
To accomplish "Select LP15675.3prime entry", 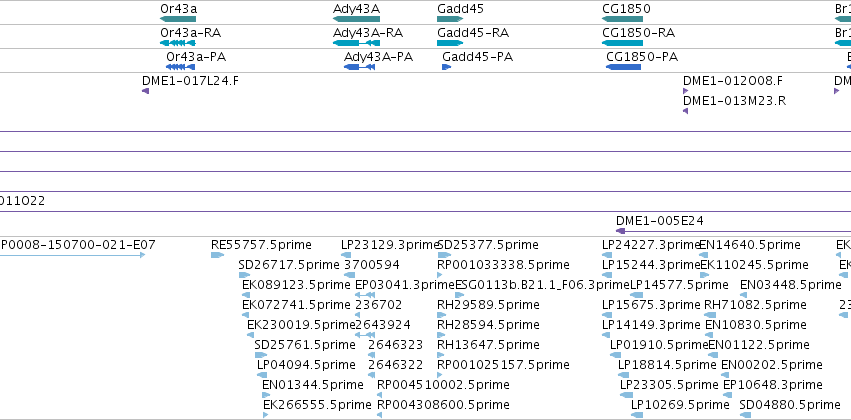I will click(607, 315).
